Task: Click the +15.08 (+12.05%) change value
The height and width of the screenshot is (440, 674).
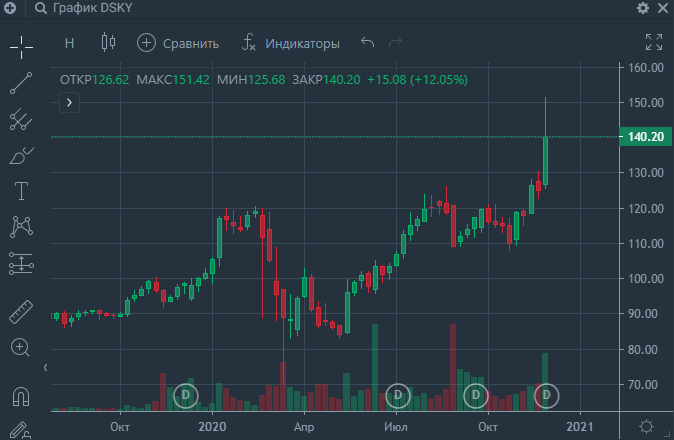Action: point(417,80)
